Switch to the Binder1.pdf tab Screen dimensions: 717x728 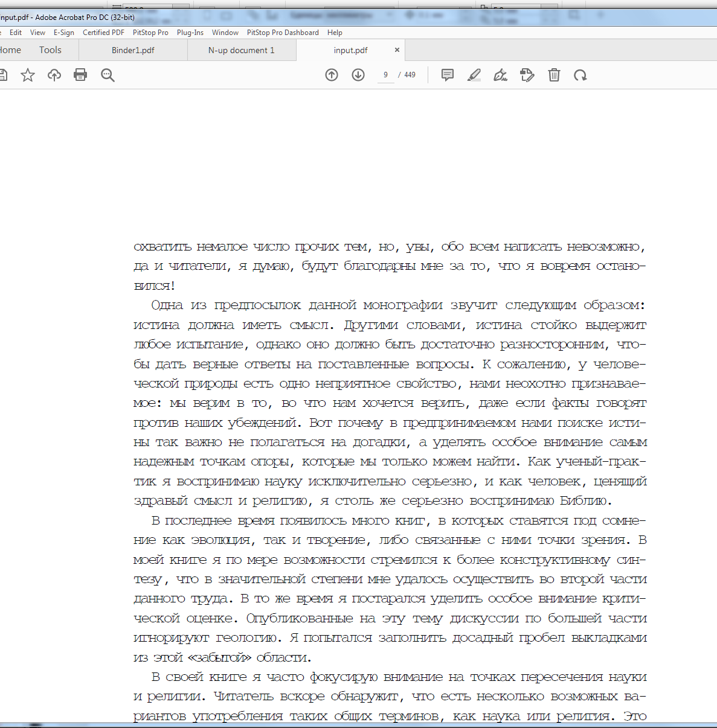[x=133, y=50]
